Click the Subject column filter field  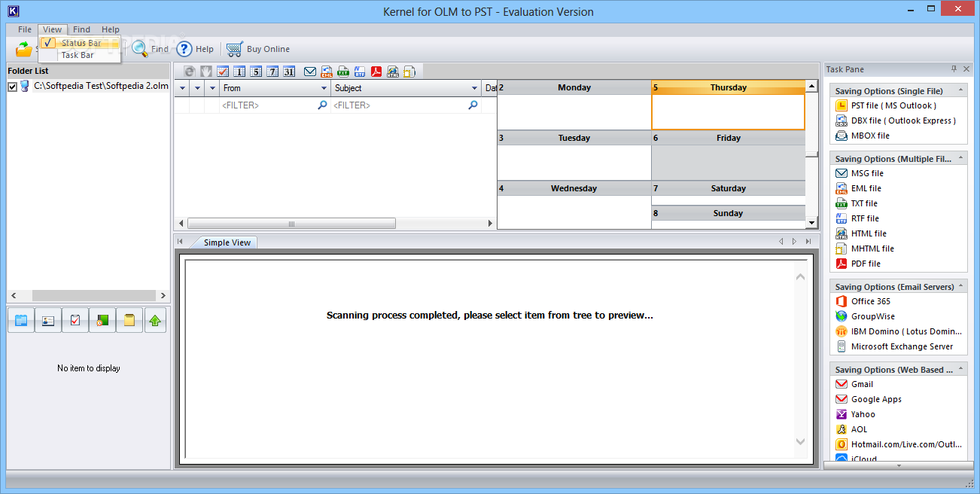tap(406, 105)
